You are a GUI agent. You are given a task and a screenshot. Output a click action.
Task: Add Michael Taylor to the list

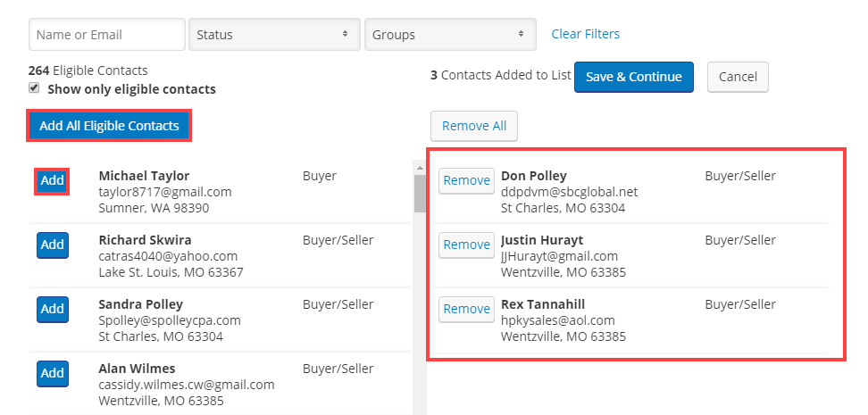(x=53, y=180)
